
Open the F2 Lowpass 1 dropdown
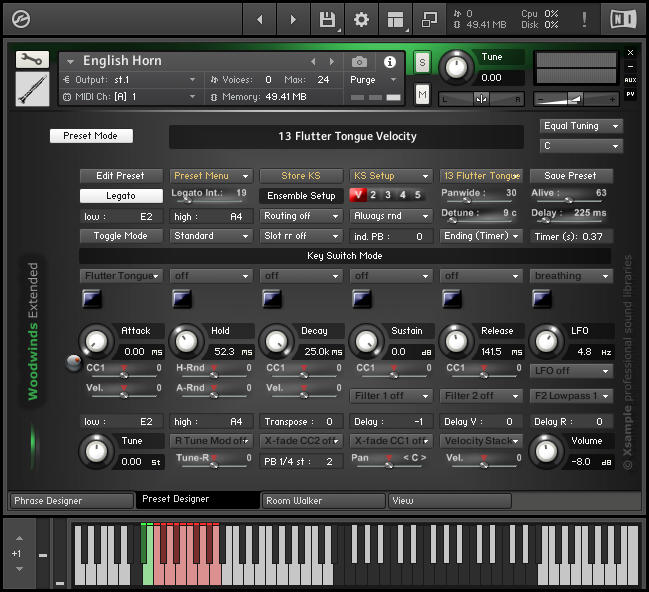[571, 396]
